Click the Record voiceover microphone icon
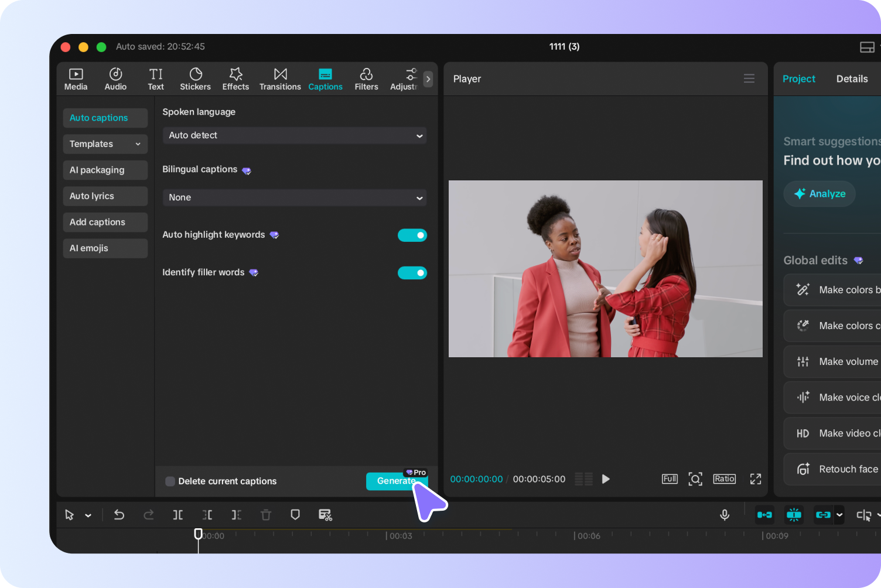881x588 pixels. coord(725,515)
